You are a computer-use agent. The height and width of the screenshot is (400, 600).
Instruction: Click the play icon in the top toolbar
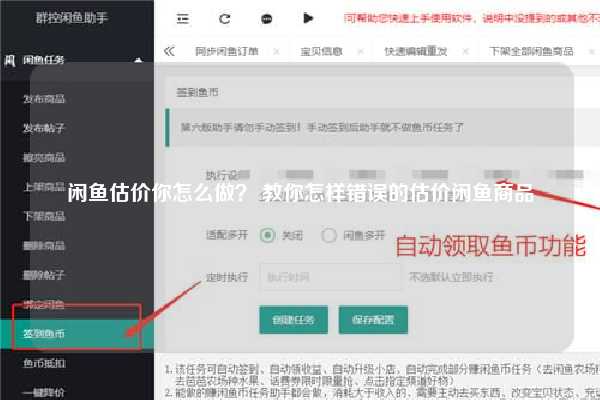pos(308,18)
